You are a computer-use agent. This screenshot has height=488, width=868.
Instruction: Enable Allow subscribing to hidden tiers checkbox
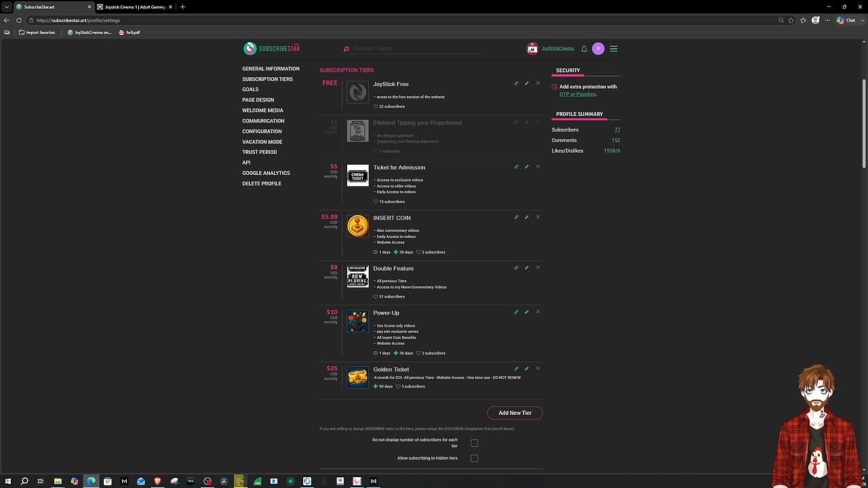click(x=475, y=458)
